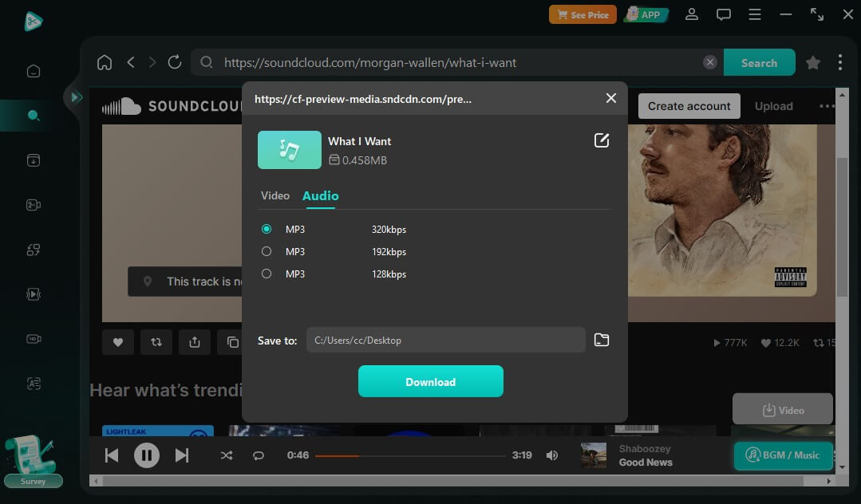Seek within the track progress bar
This screenshot has width=861, height=504.
click(x=410, y=455)
